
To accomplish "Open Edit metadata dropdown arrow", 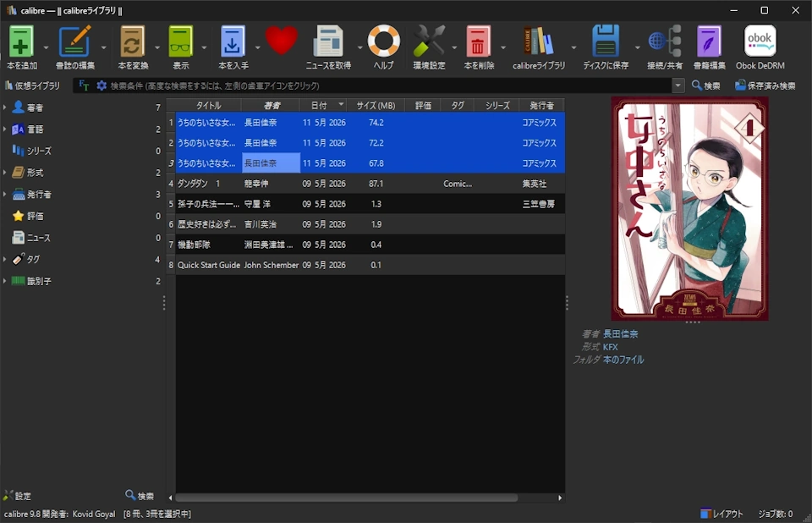I will [x=103, y=47].
